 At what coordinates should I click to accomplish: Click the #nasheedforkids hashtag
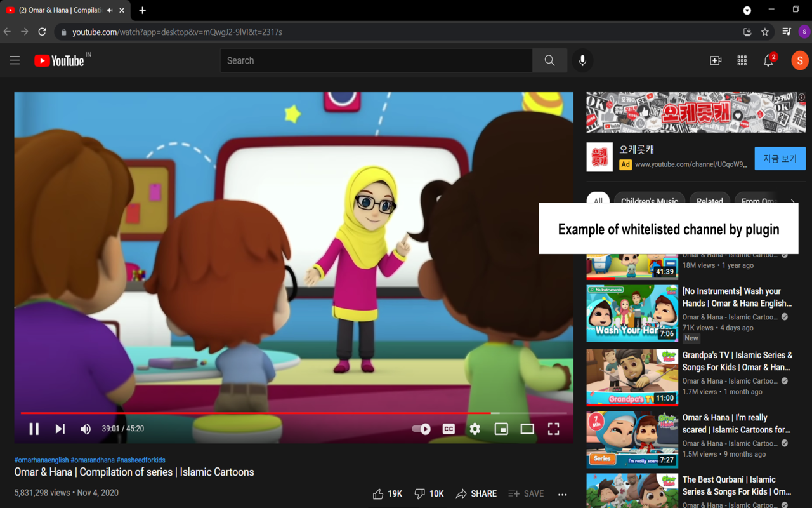141,460
